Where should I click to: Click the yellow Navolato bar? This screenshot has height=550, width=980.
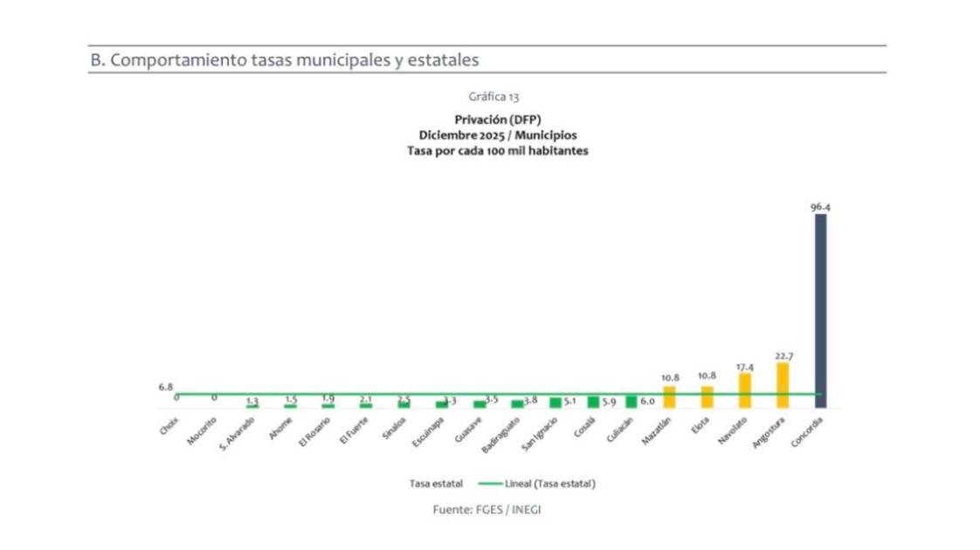click(x=745, y=390)
